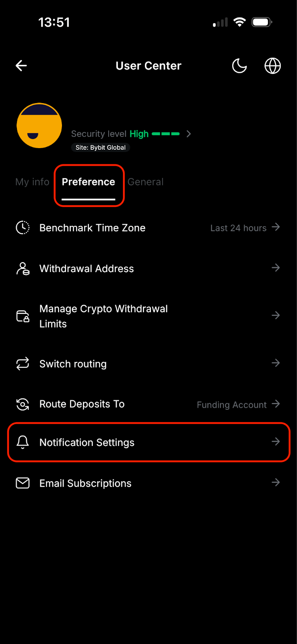Expand the Security level chevron
Image resolution: width=297 pixels, height=644 pixels.
click(189, 134)
